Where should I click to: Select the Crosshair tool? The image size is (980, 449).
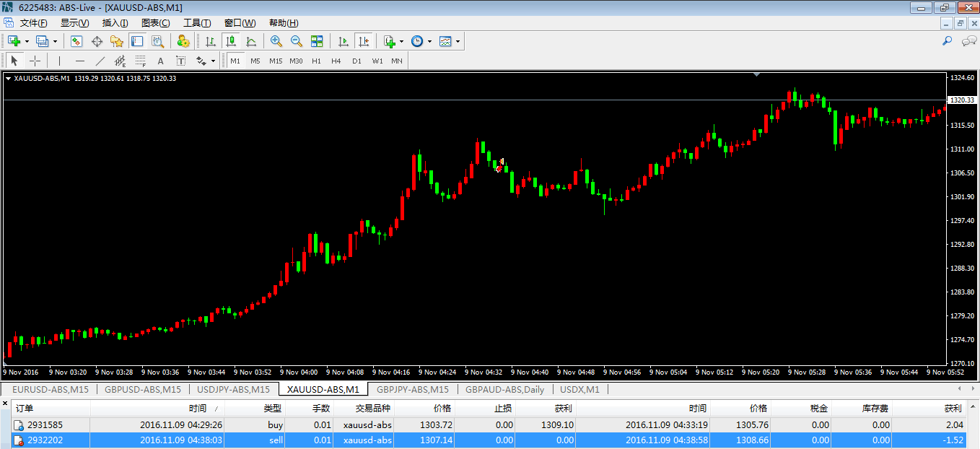point(35,61)
